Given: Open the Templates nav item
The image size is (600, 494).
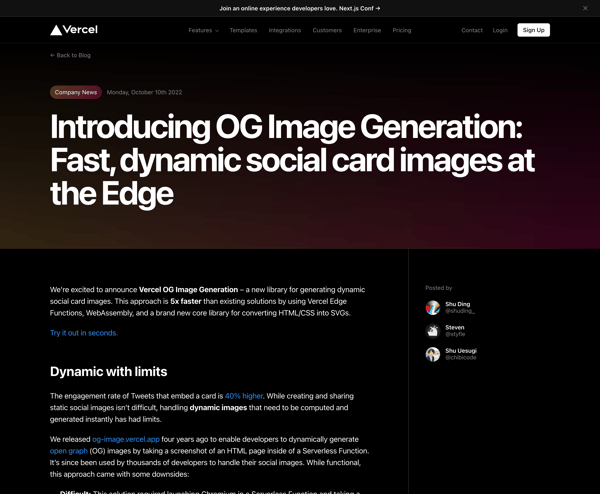Looking at the screenshot, I should [243, 30].
